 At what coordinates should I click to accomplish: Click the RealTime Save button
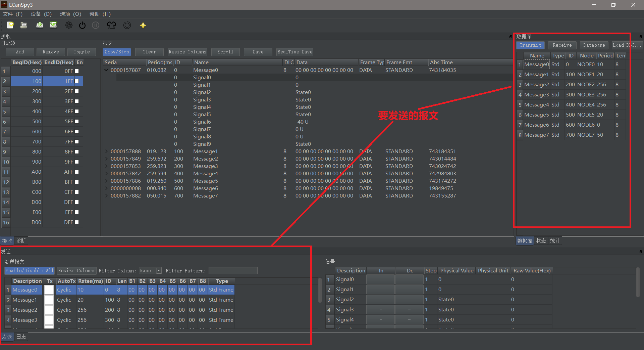(295, 52)
